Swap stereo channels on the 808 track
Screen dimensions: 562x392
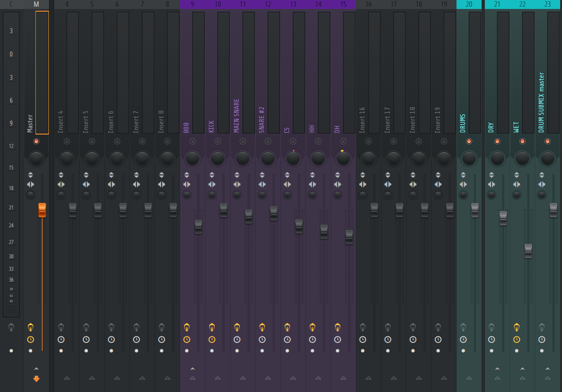coord(187,184)
